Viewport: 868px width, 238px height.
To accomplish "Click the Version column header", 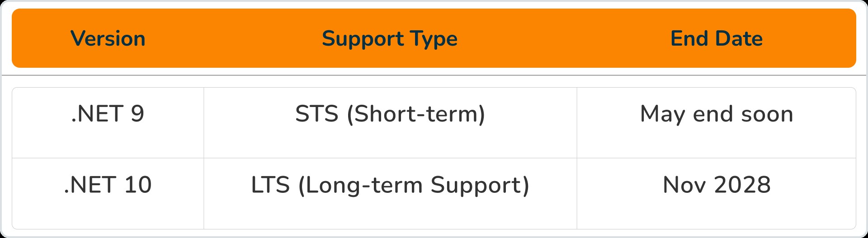I will coord(108,39).
